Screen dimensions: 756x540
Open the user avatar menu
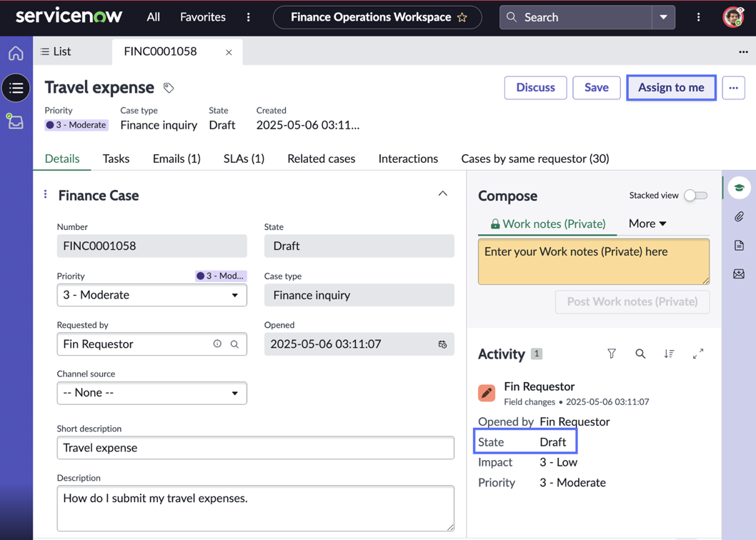pyautogui.click(x=733, y=17)
